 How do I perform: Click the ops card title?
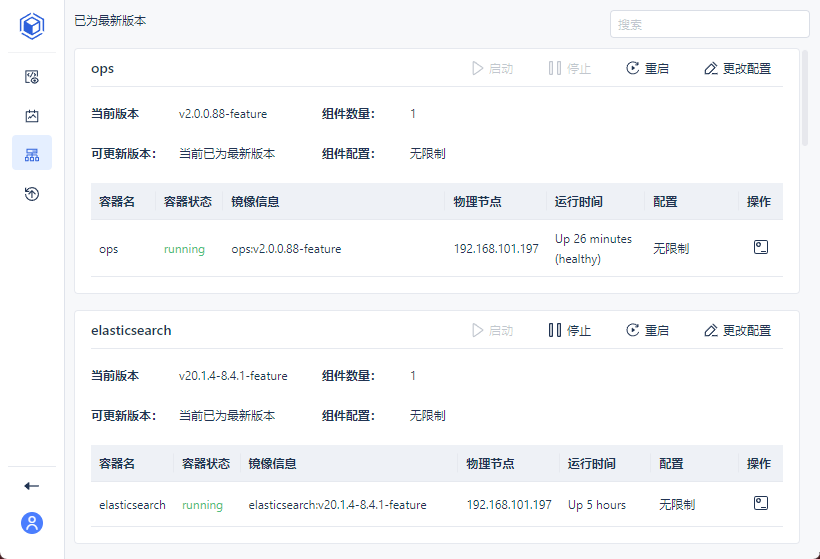pyautogui.click(x=102, y=69)
